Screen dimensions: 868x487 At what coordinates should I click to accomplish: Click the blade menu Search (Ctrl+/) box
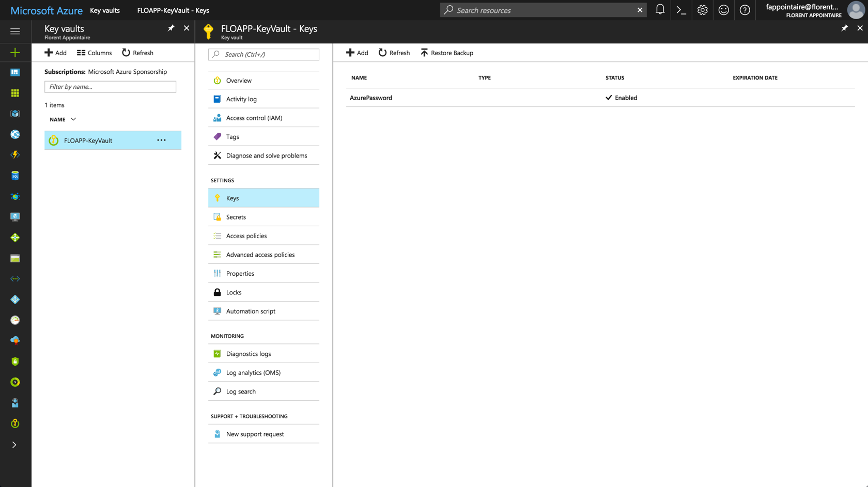click(x=263, y=54)
